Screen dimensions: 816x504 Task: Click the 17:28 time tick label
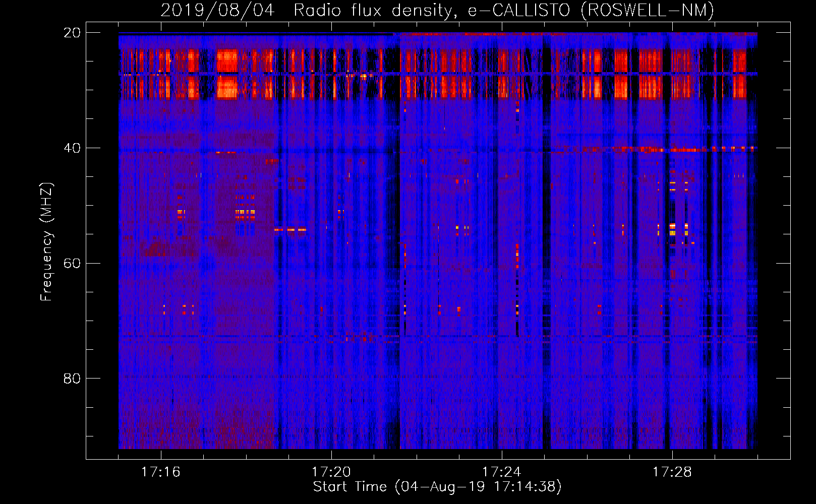[x=672, y=472]
